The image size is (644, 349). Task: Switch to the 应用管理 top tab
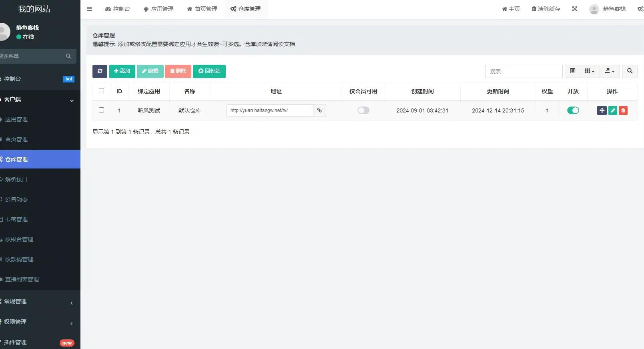[x=158, y=9]
